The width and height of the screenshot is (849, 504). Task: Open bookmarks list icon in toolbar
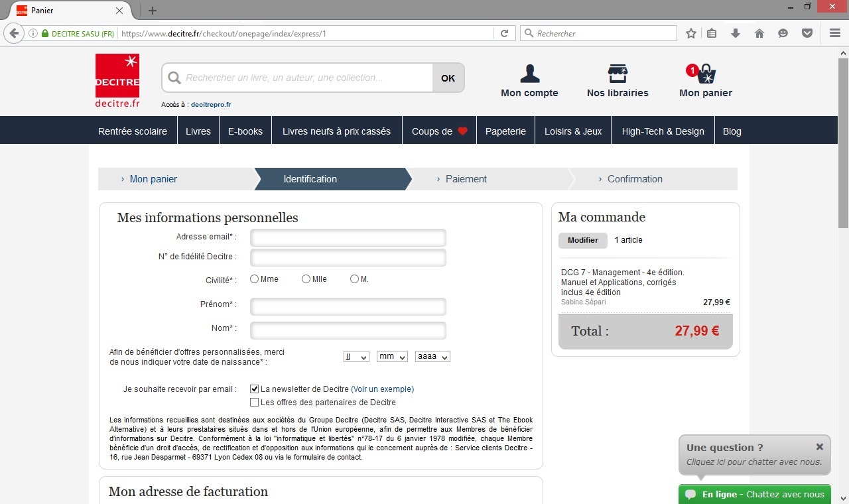tap(712, 33)
